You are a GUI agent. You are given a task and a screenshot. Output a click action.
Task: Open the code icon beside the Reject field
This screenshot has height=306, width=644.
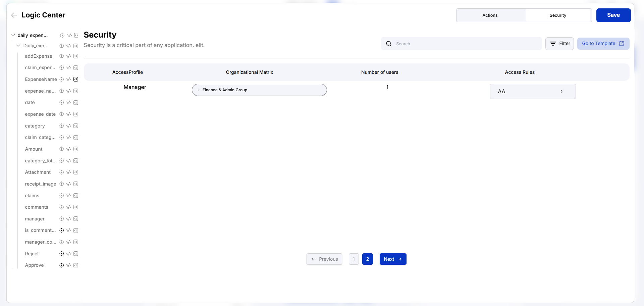(x=76, y=254)
